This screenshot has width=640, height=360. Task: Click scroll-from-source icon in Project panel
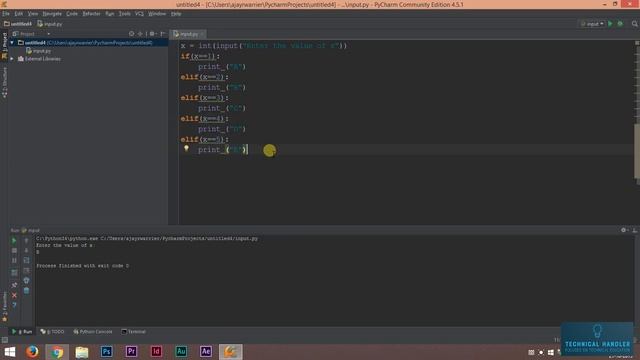131,34
